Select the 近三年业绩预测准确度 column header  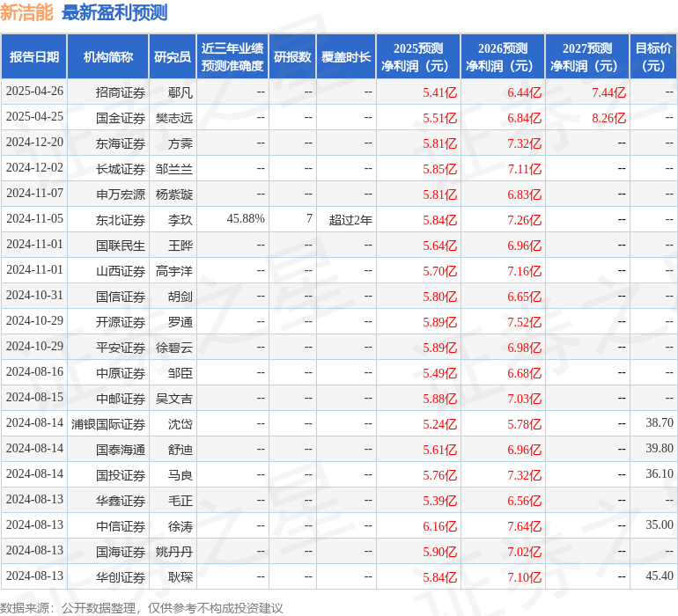click(x=232, y=57)
